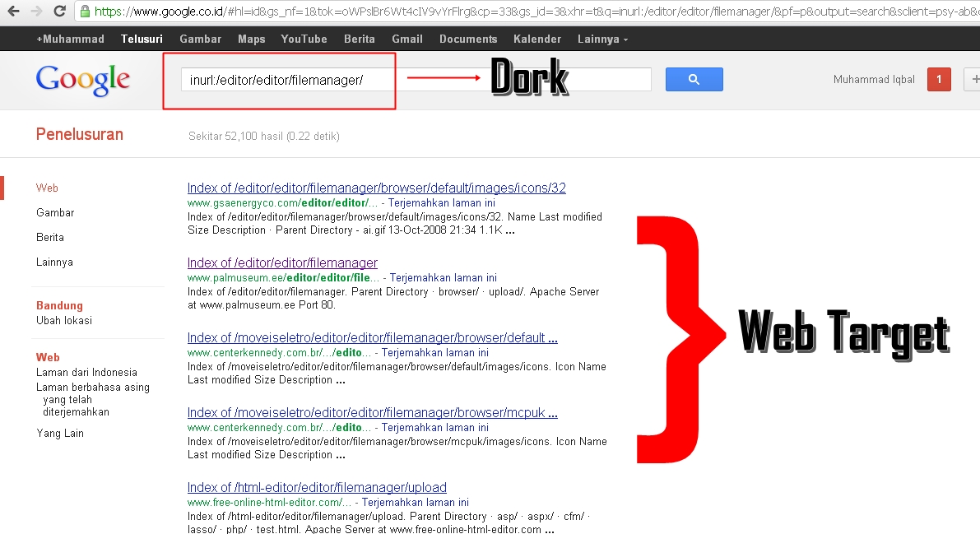Click Yang Lain in the sidebar
The image size is (980, 534).
tap(60, 434)
